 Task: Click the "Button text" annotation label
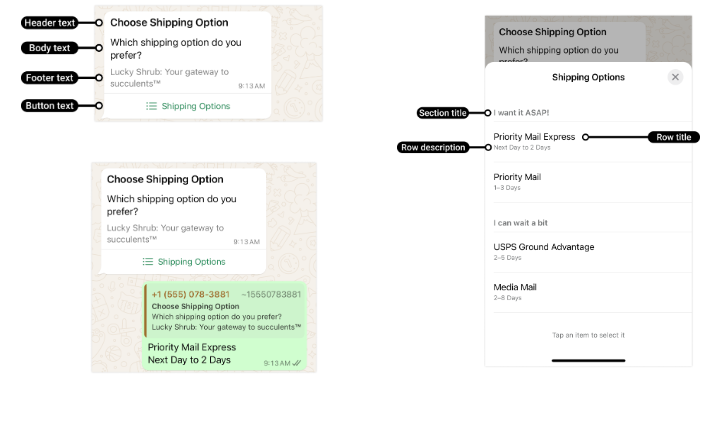click(49, 105)
